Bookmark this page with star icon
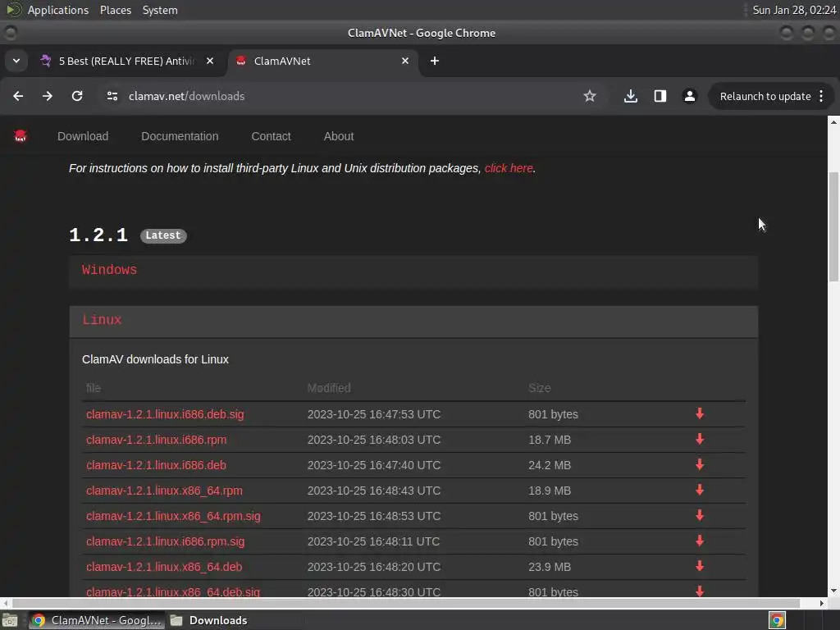The image size is (840, 630). pyautogui.click(x=590, y=96)
